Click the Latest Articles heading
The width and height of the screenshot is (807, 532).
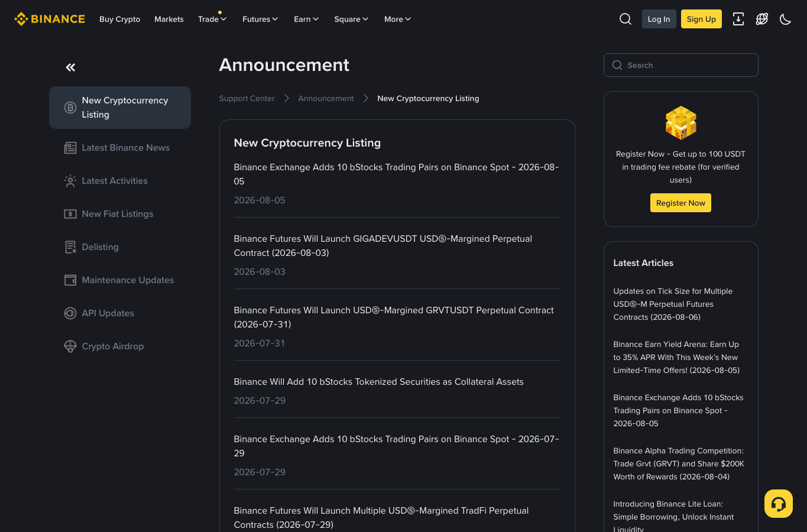pyautogui.click(x=643, y=263)
